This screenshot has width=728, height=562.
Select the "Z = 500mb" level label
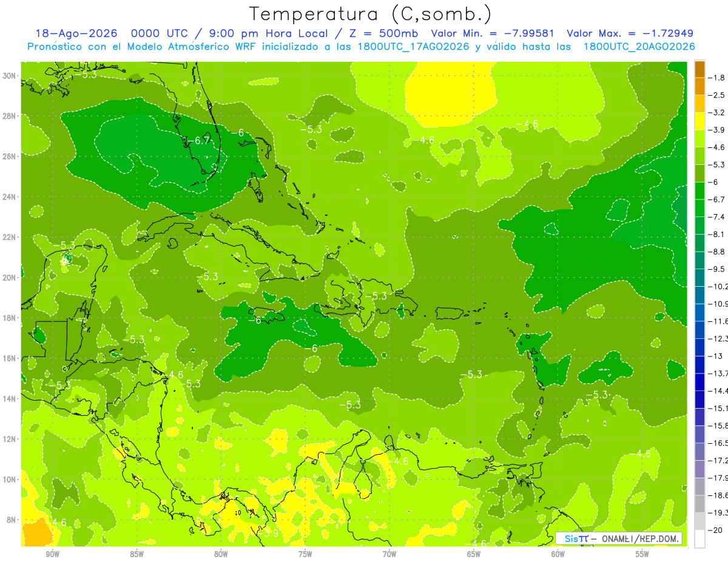click(384, 33)
